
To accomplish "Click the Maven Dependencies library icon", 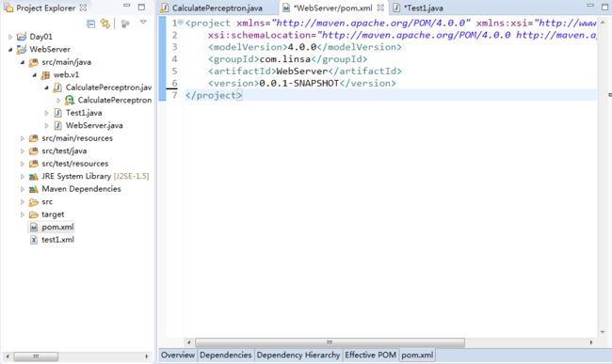I will point(34,189).
